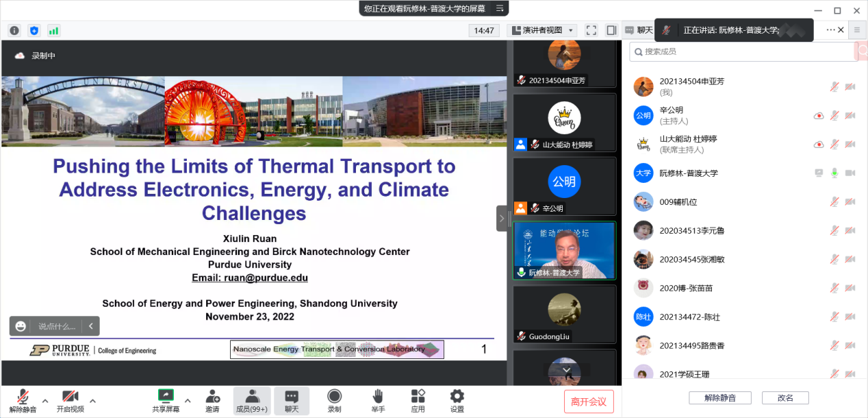Click the camera-off icon for 202034545张湘敏
The height and width of the screenshot is (418, 868).
coord(850,260)
